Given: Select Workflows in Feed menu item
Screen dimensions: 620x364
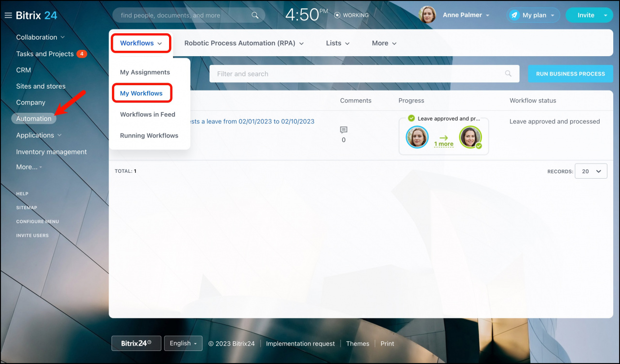Looking at the screenshot, I should click(148, 114).
